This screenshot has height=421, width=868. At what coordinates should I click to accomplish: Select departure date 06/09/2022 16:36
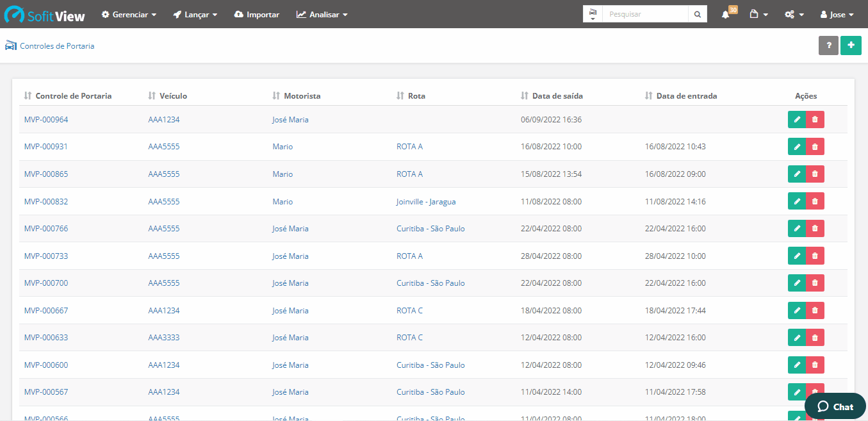tap(551, 120)
